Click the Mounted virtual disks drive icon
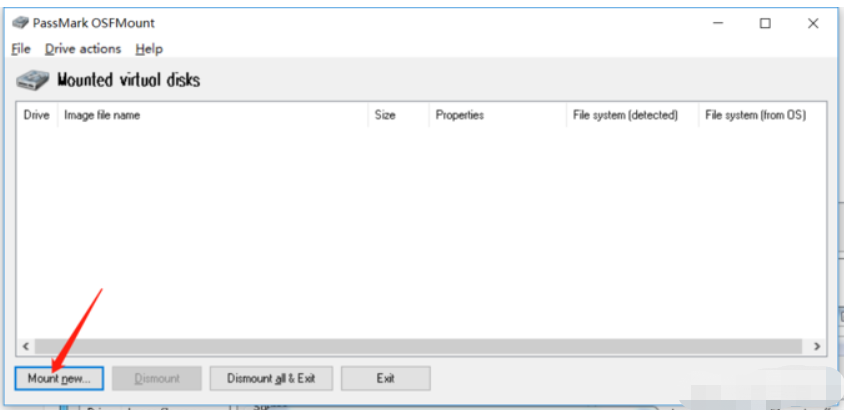This screenshot has height=410, width=844. point(33,80)
